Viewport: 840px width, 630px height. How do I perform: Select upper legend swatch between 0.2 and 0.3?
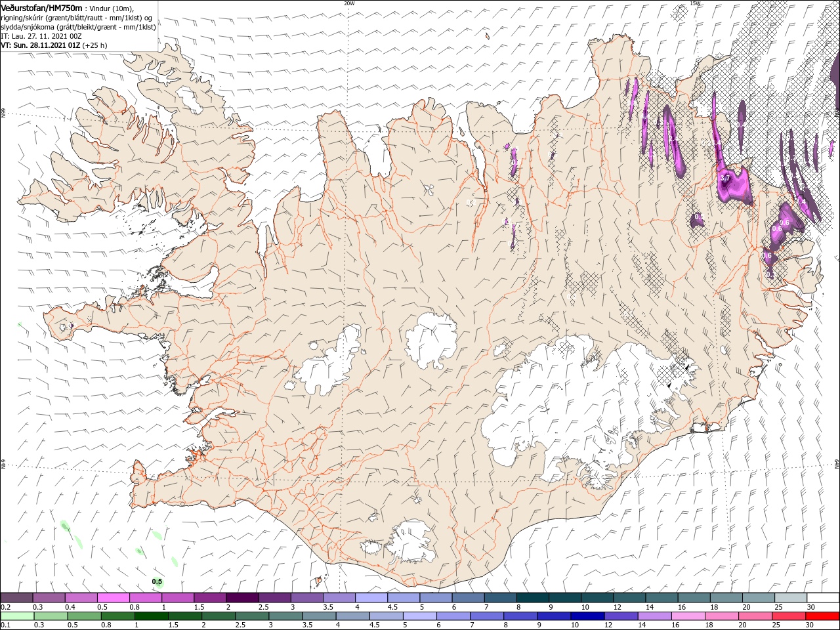(16, 598)
